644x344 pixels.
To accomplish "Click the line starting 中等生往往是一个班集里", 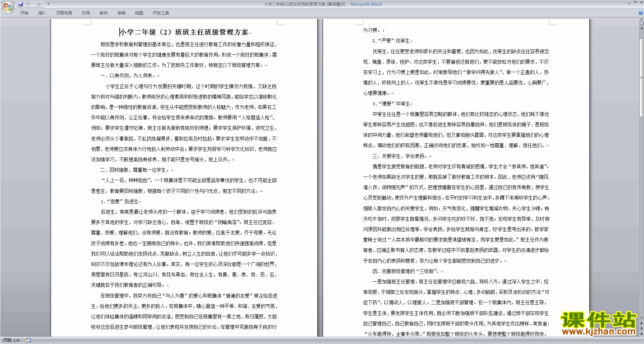I will pos(461,114).
